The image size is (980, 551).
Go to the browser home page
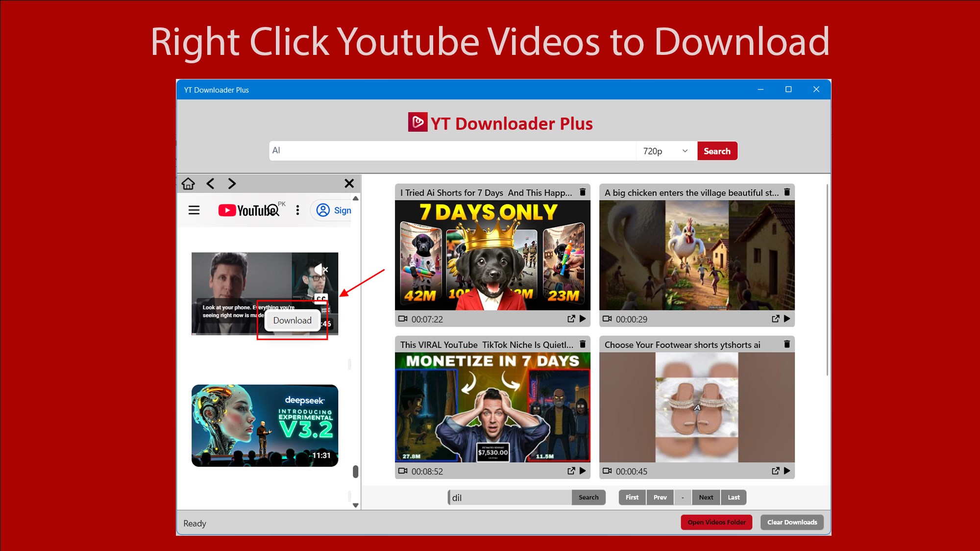point(188,184)
